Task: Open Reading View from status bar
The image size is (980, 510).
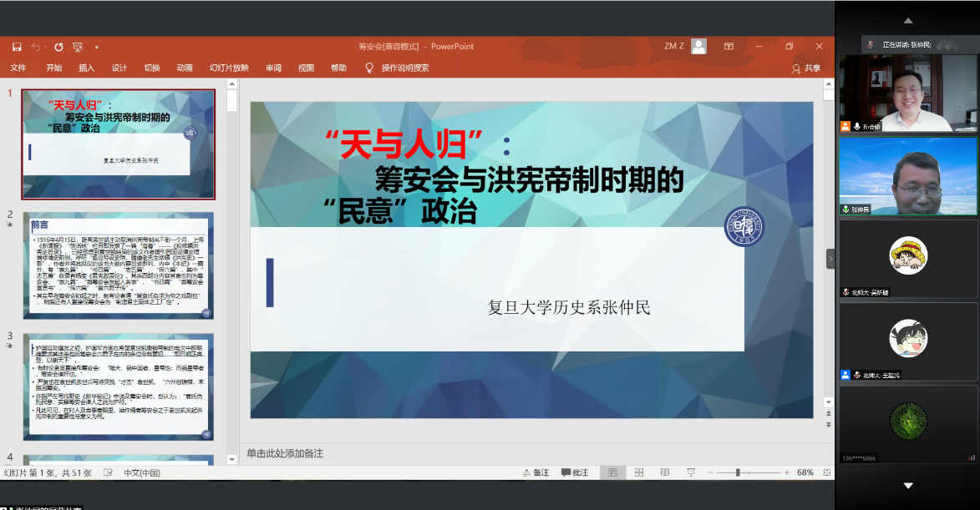Action: click(665, 472)
